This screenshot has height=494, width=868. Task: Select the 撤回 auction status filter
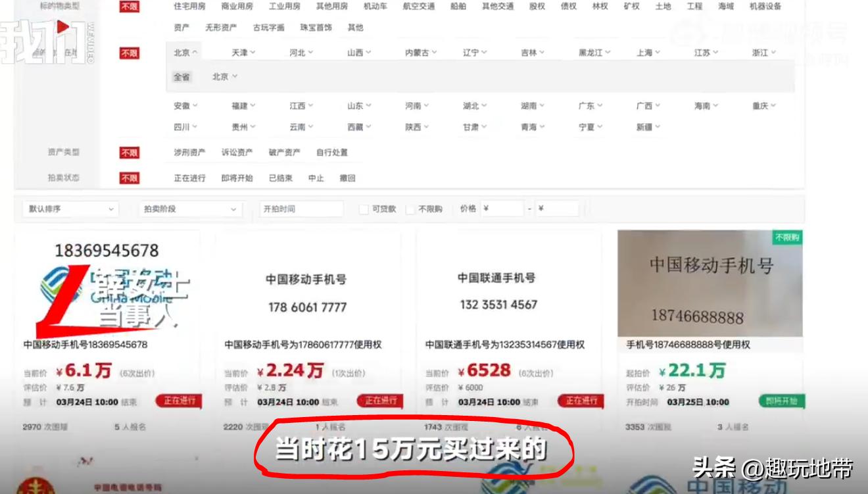347,178
